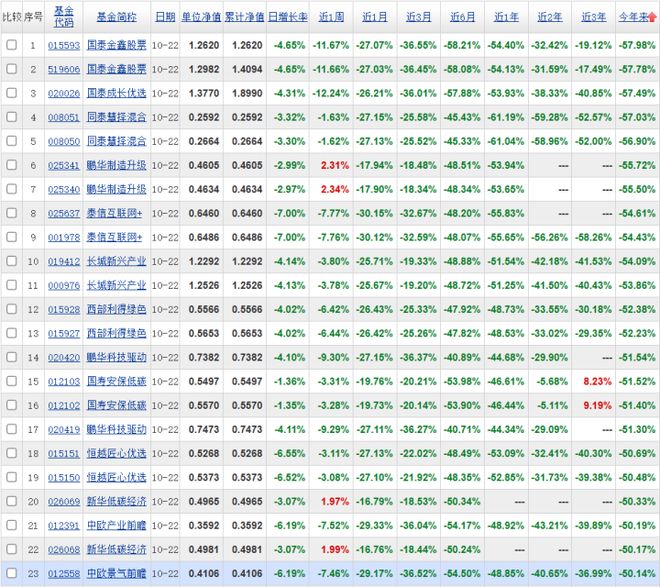
Task: Select the checkbox in row 3 国泰成长优选
Action: point(12,93)
